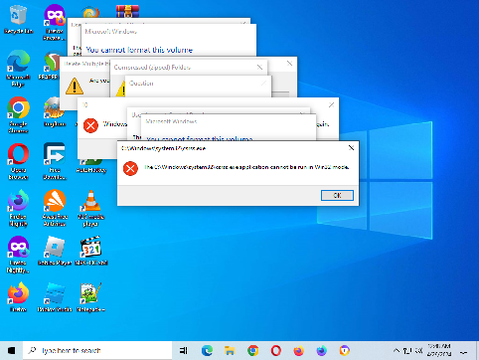Viewport: 479px width, 360px height.
Task: Show hidden system tray icons
Action: pos(396,350)
